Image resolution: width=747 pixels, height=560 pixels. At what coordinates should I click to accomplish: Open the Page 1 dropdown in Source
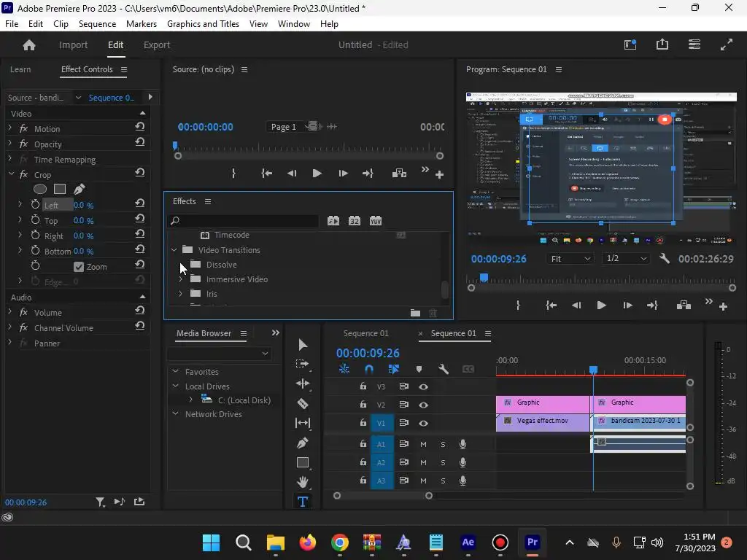pyautogui.click(x=287, y=127)
